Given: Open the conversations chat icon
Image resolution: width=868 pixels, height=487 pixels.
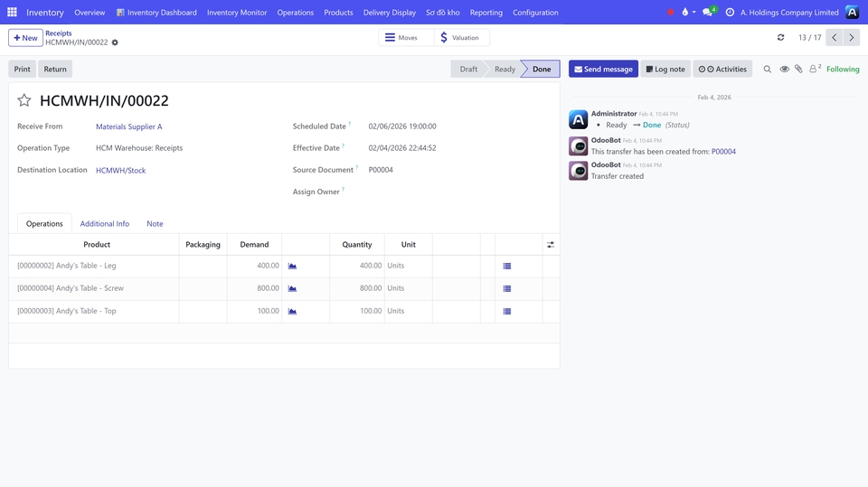Looking at the screenshot, I should [708, 13].
